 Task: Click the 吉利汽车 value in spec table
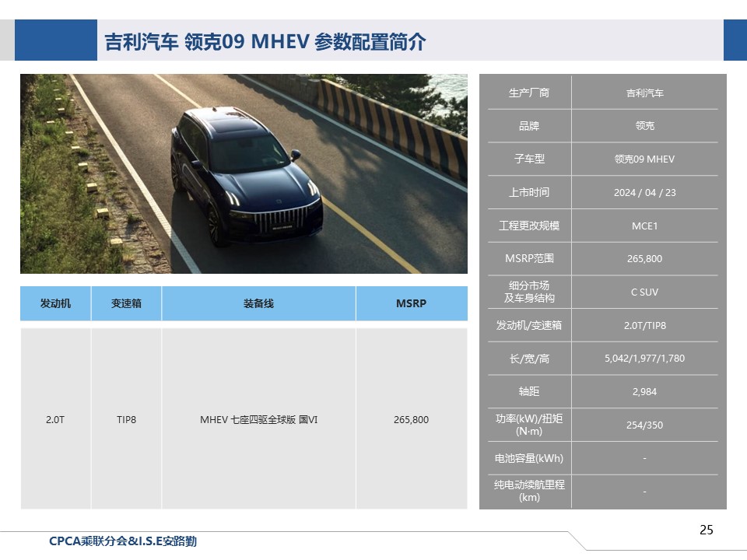pos(644,93)
